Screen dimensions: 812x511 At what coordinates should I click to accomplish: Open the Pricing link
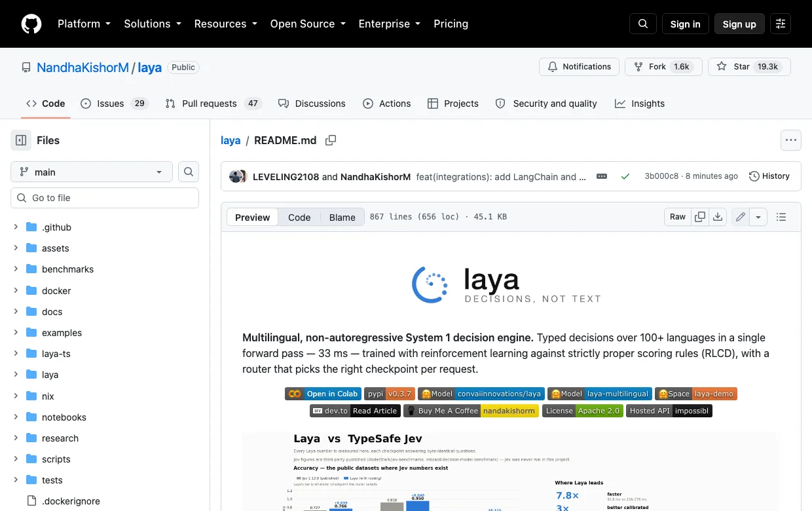(x=451, y=24)
